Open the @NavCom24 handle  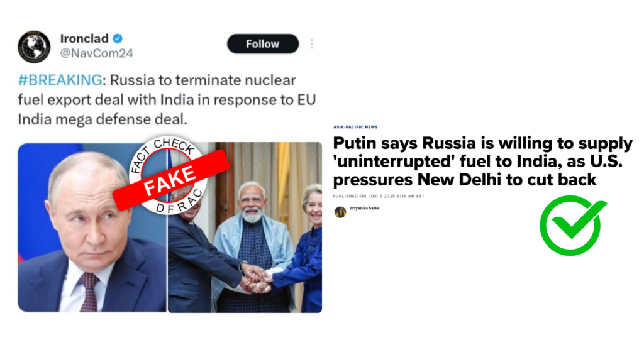(96, 53)
